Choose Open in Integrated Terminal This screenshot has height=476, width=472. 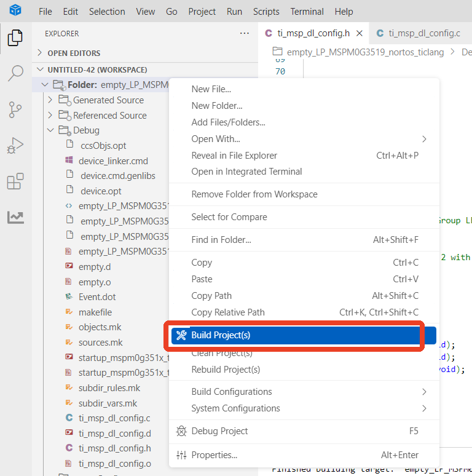pyautogui.click(x=304, y=172)
